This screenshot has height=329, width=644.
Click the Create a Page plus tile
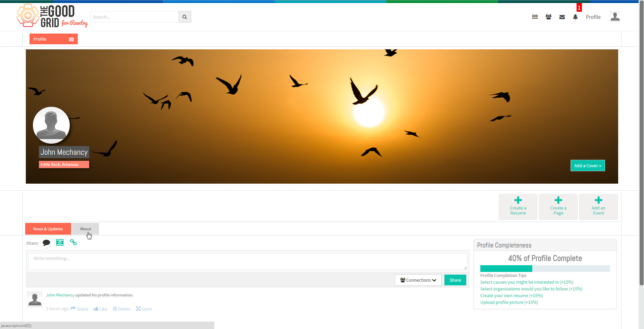[558, 207]
